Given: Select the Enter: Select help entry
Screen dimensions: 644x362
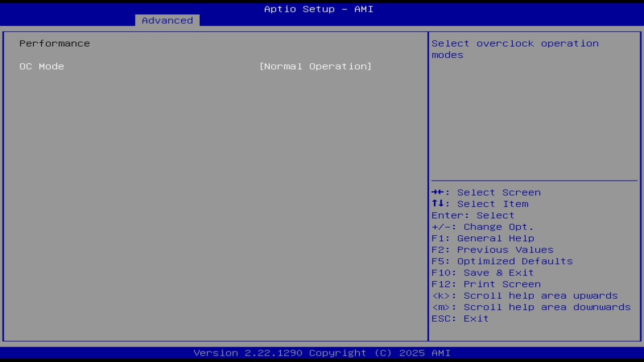Looking at the screenshot, I should (472, 215).
